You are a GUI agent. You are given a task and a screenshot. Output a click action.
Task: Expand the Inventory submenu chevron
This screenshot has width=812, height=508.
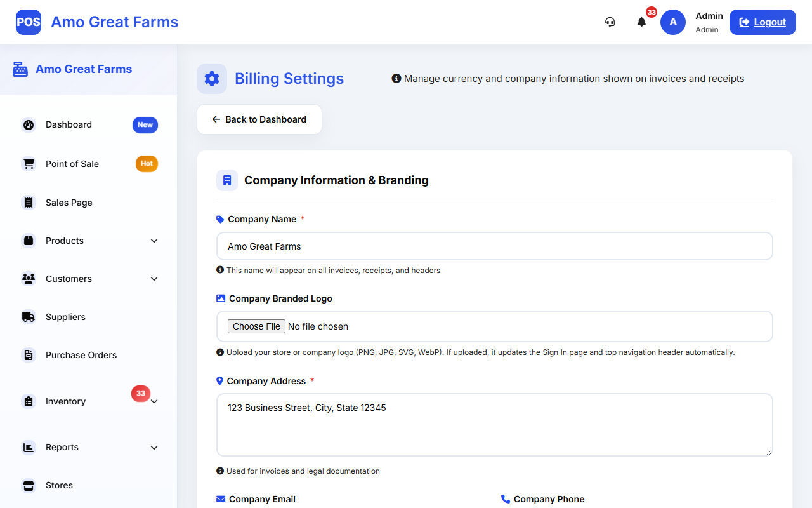(154, 401)
